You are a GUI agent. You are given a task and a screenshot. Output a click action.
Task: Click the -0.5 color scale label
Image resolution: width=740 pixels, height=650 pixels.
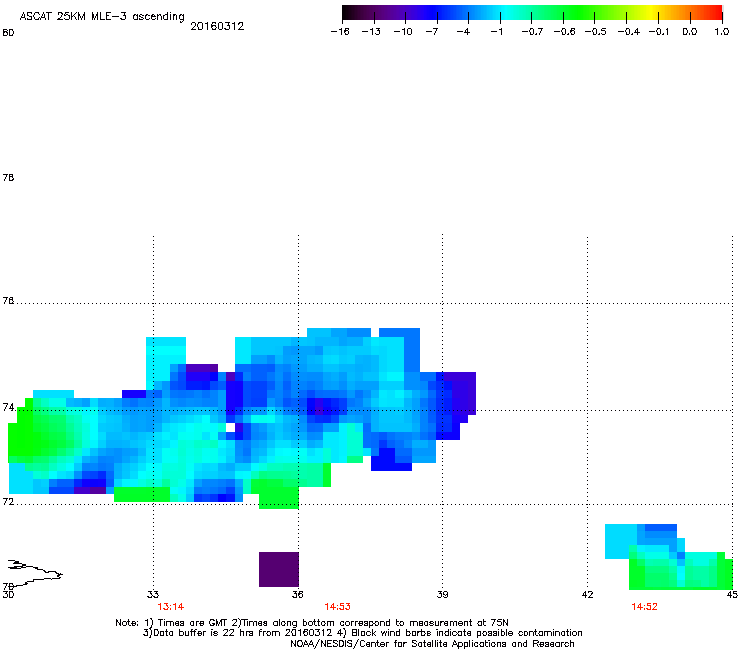596,32
